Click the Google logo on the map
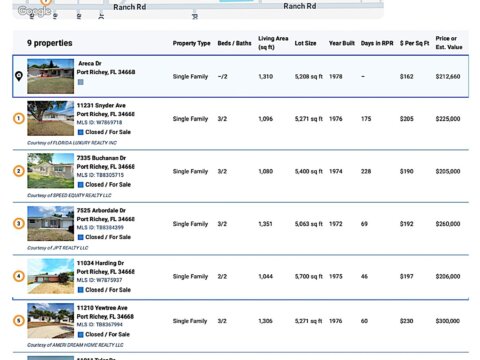 [x=34, y=11]
